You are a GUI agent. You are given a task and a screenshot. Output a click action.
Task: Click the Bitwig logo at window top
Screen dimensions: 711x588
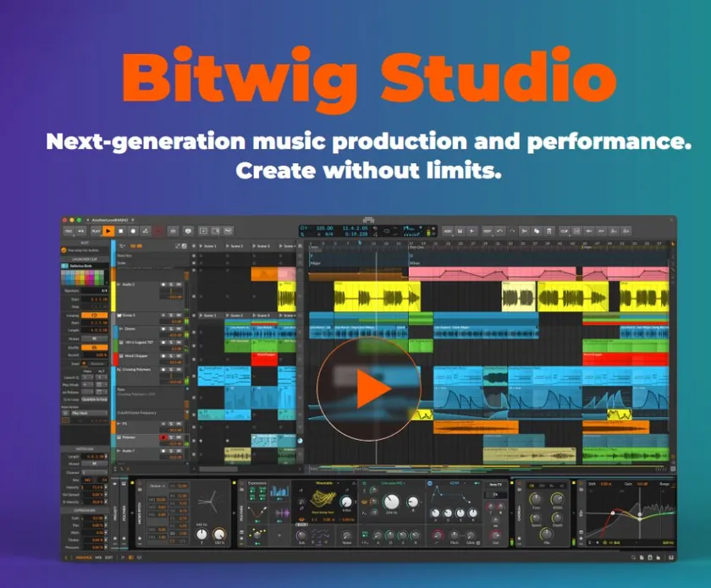coord(368,220)
